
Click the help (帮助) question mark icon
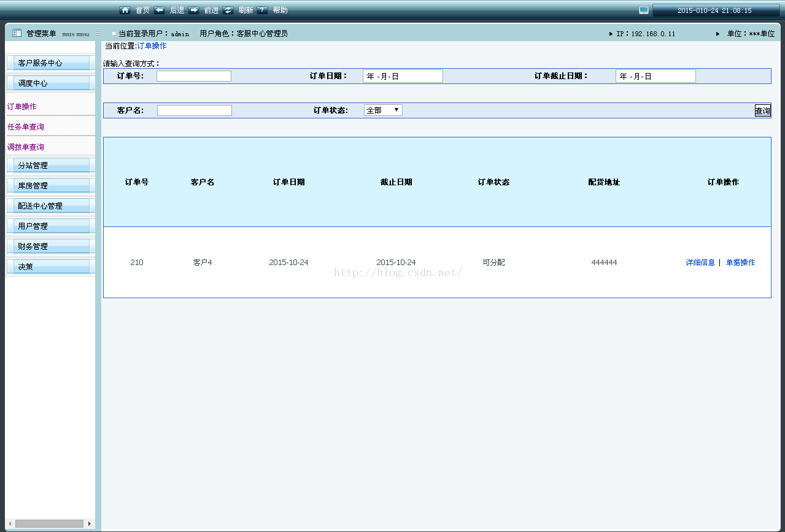pos(263,10)
